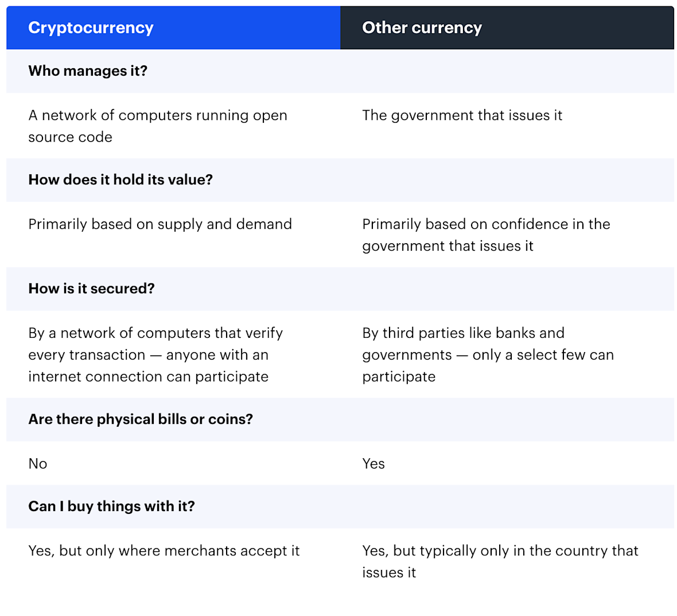Click the 'No' answer under Cryptocurrency
The width and height of the screenshot is (677, 616).
pyautogui.click(x=38, y=464)
